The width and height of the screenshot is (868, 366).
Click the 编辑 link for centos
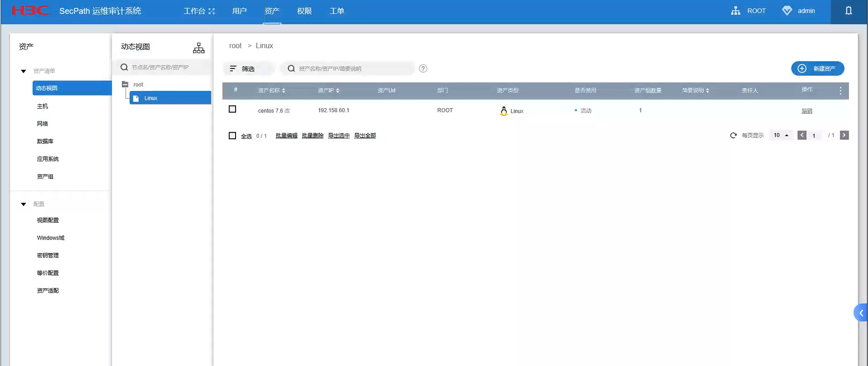pos(807,111)
